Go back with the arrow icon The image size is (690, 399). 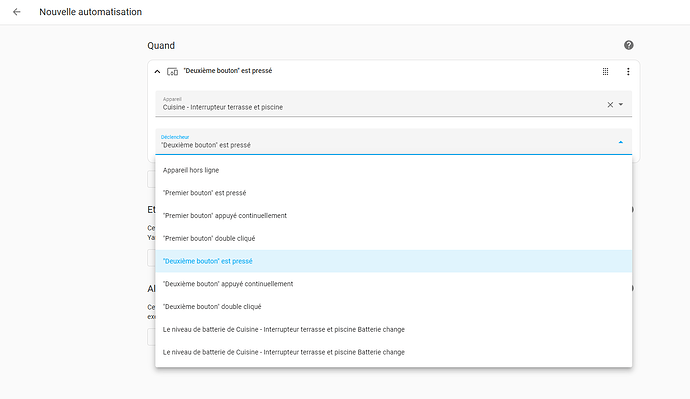pos(17,12)
